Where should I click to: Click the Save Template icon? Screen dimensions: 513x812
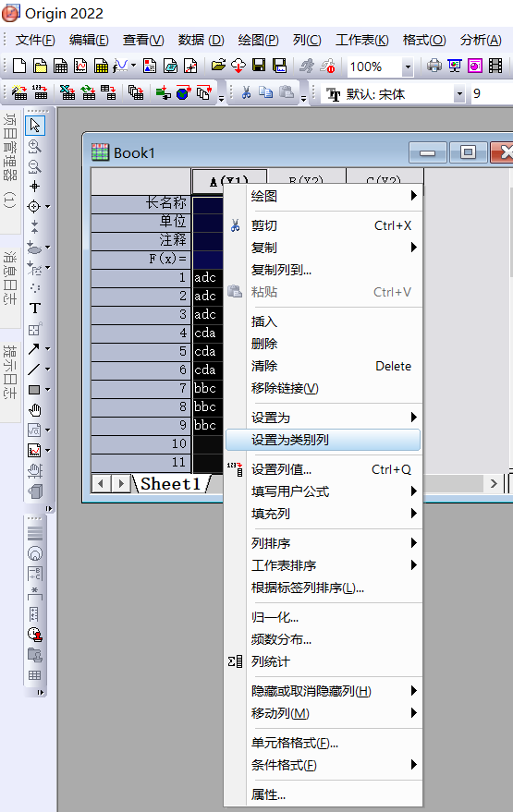(279, 66)
